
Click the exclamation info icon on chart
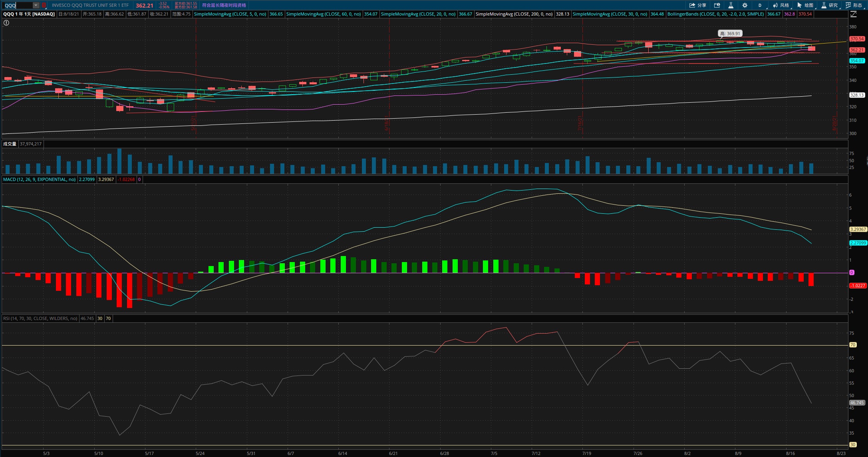pyautogui.click(x=6, y=23)
